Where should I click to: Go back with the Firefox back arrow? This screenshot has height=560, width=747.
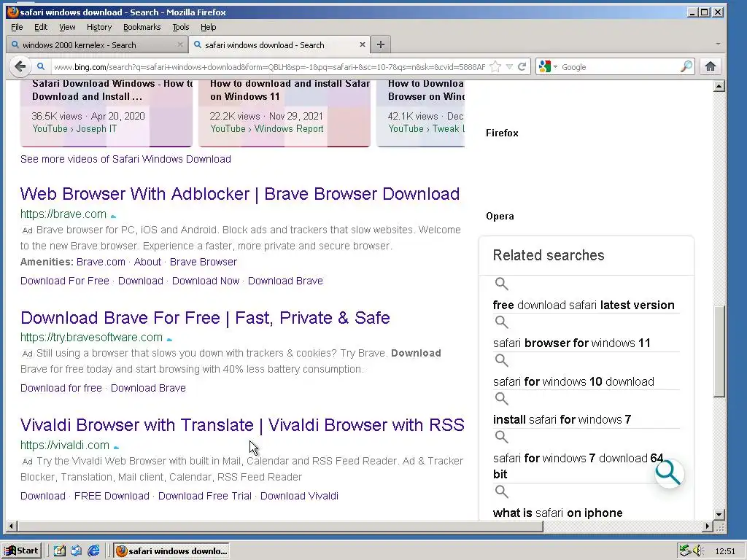pos(20,66)
